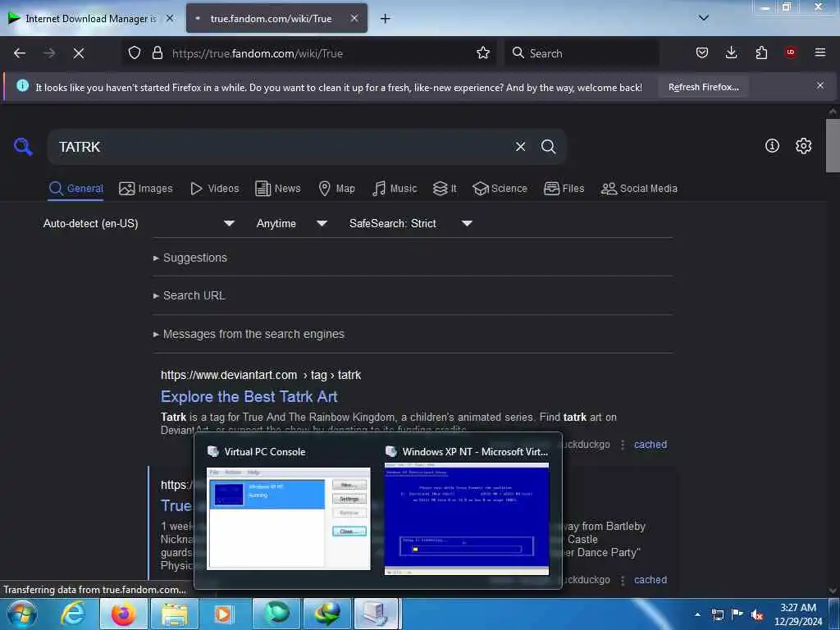Open the Windows XP NT Virtual PC thumbnail
The height and width of the screenshot is (630, 840).
[x=467, y=518]
